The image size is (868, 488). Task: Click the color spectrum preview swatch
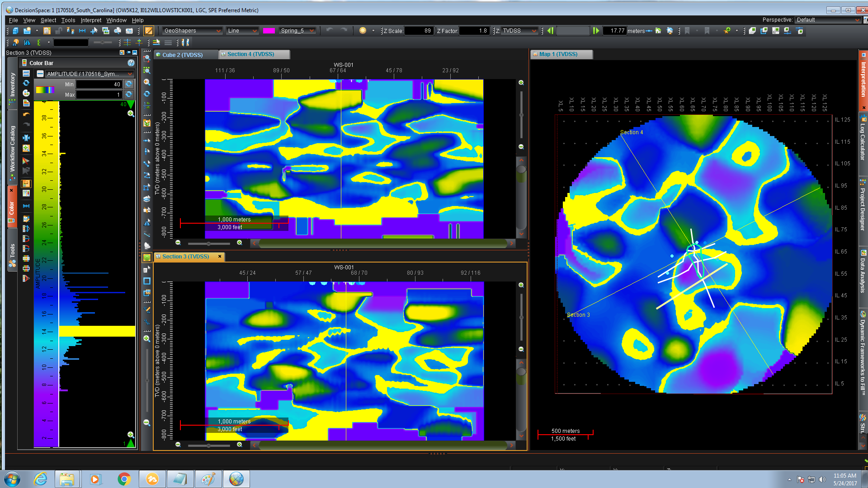coord(45,89)
